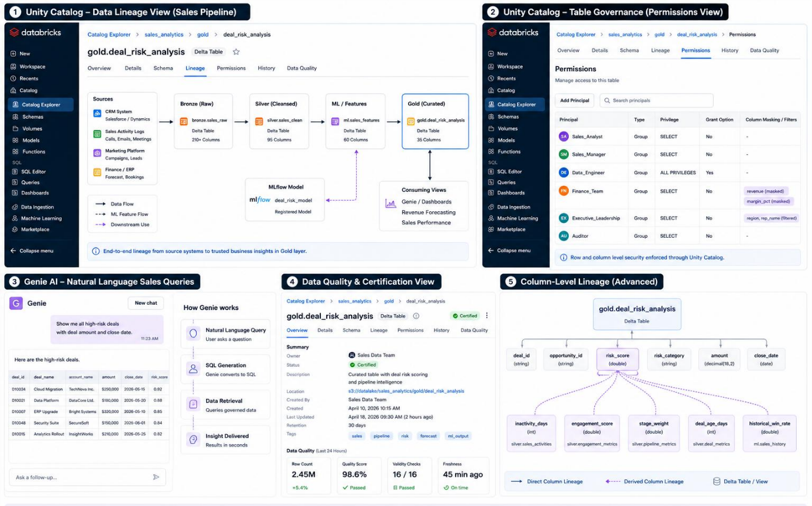Select the historical_win_rate column node
Viewport: 812px width, 506px height.
(769, 433)
